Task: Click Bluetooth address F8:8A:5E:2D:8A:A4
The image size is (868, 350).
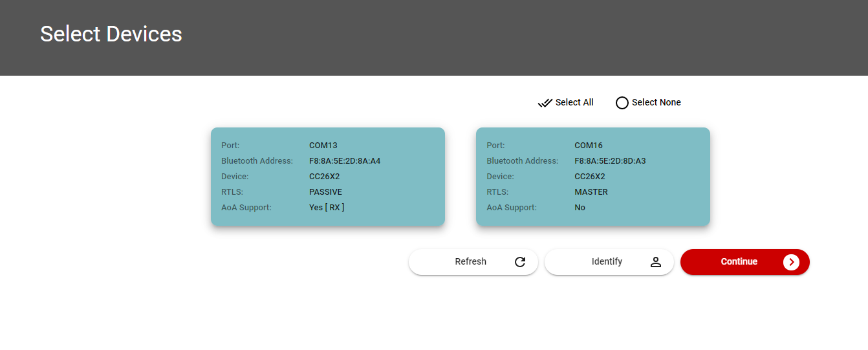Action: 345,161
